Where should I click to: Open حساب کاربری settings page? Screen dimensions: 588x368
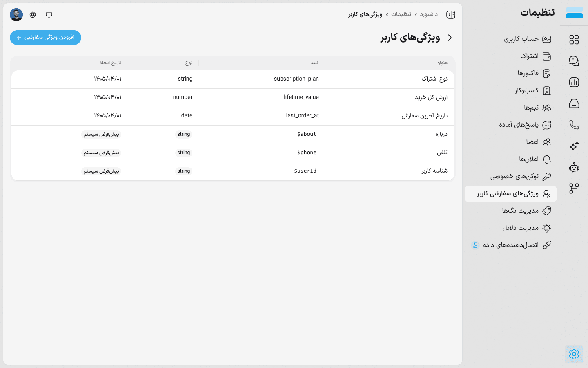point(511,39)
